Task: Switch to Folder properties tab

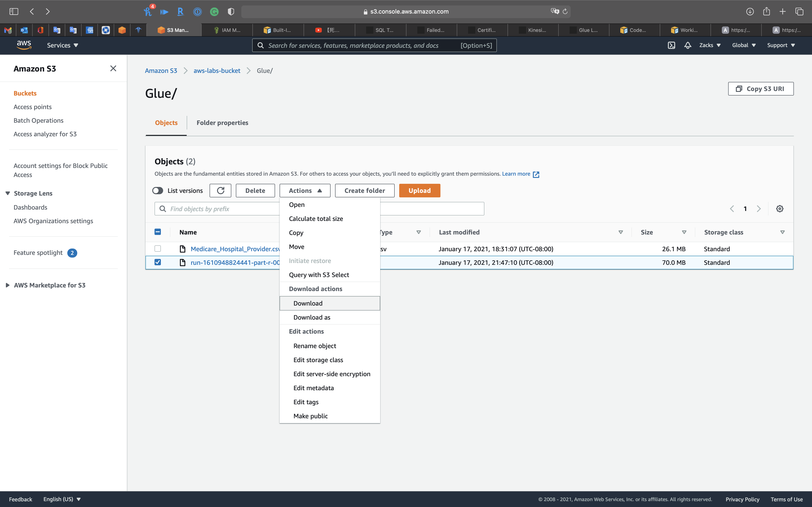Action: click(222, 123)
